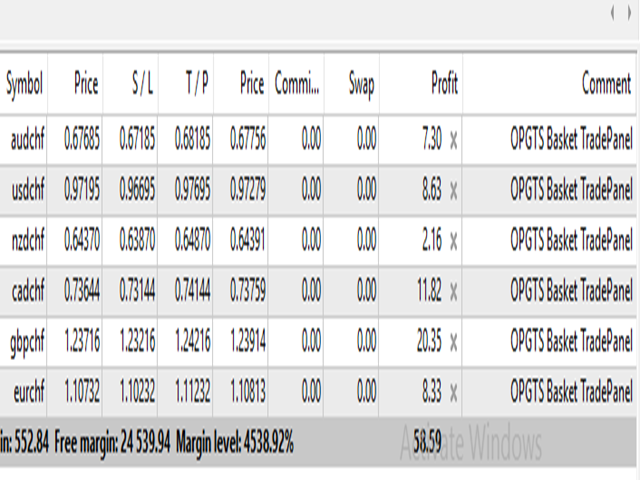Click the take profit value 1.11232
Screen dimensions: 640x480
click(193, 391)
